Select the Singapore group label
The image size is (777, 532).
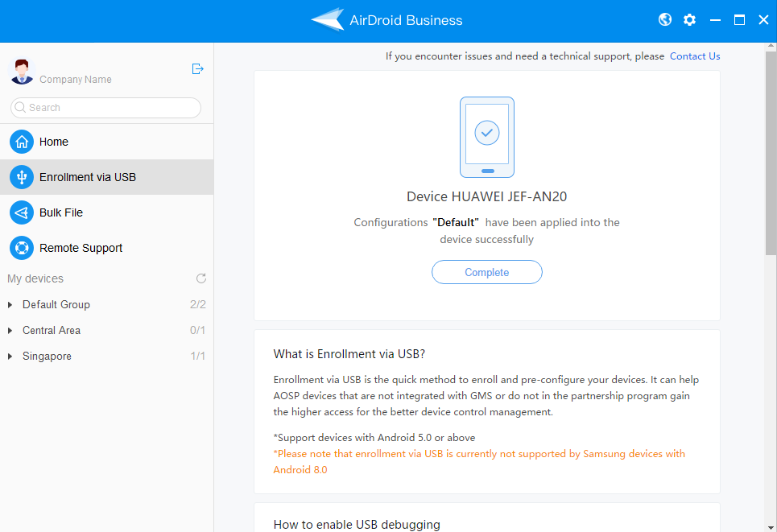click(x=47, y=357)
